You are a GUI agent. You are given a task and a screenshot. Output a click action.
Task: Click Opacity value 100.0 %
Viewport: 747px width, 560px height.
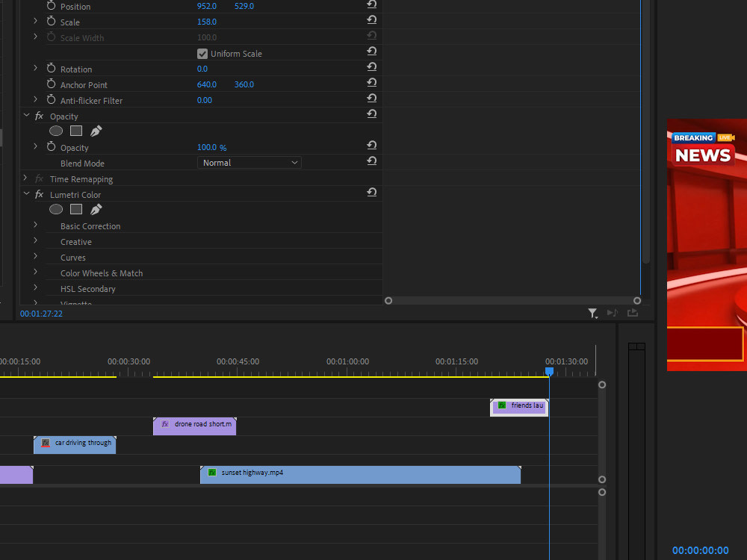[x=211, y=148]
